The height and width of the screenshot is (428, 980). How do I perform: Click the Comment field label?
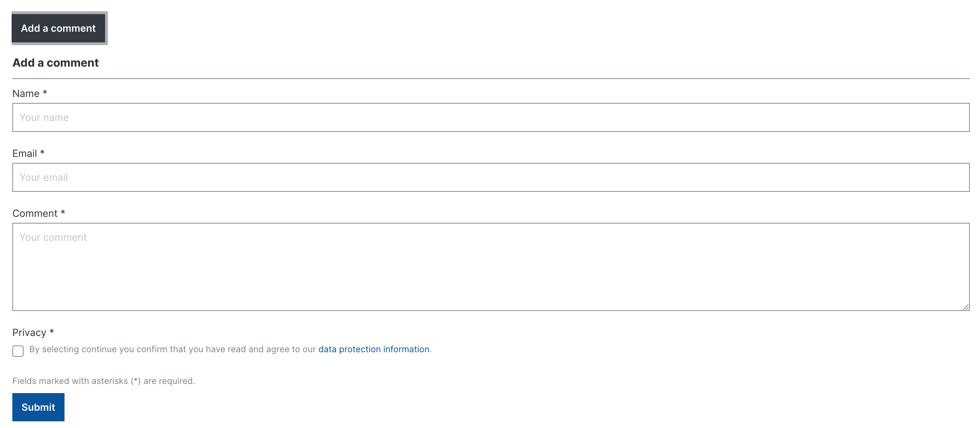tap(35, 213)
